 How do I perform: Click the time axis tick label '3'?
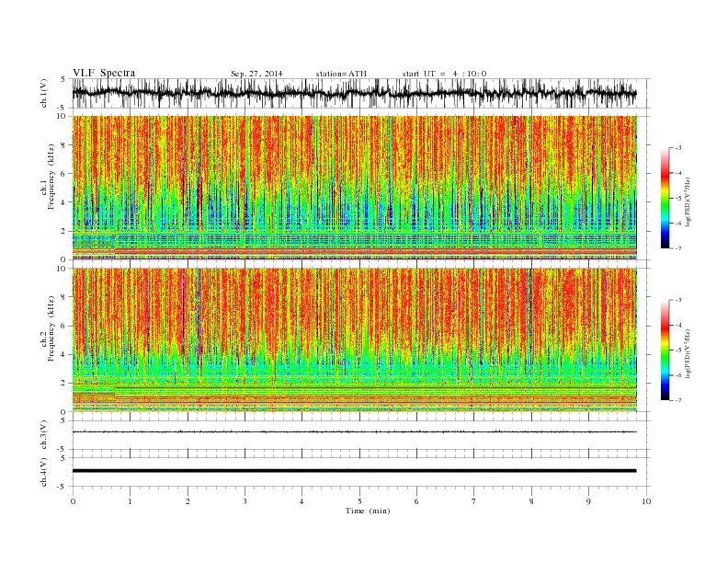point(245,501)
